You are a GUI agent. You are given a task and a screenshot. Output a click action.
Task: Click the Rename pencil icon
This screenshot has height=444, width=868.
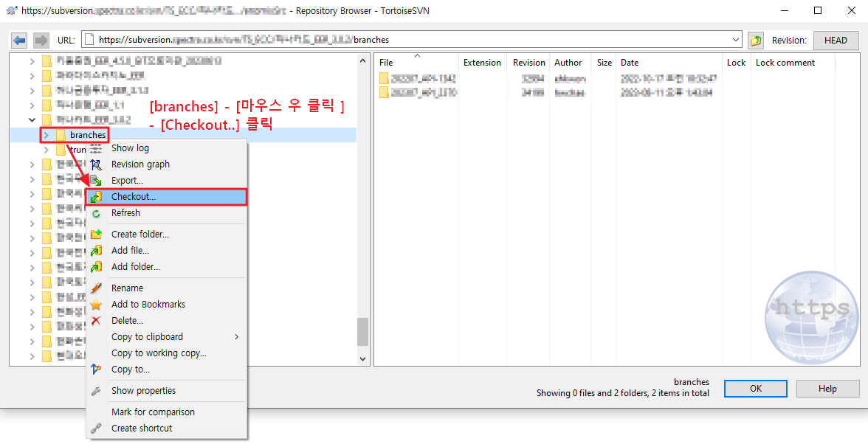(96, 288)
